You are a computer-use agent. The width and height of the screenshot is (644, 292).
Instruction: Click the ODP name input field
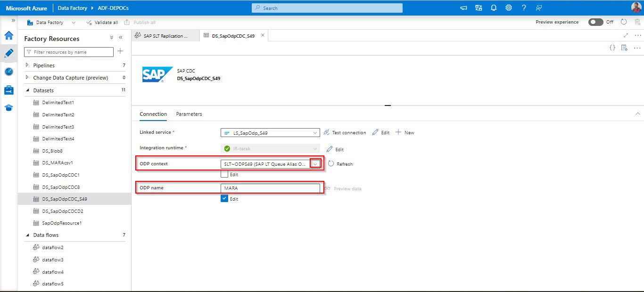point(270,188)
